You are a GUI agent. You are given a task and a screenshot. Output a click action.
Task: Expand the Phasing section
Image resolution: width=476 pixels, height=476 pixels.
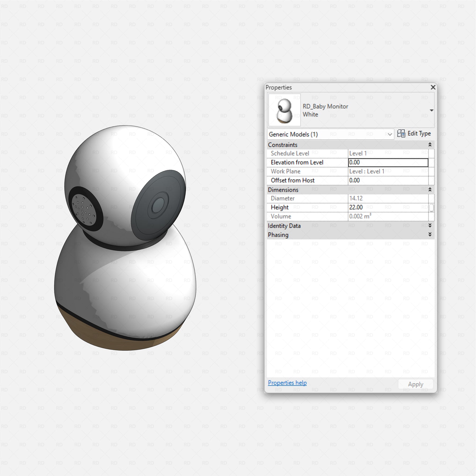430,235
